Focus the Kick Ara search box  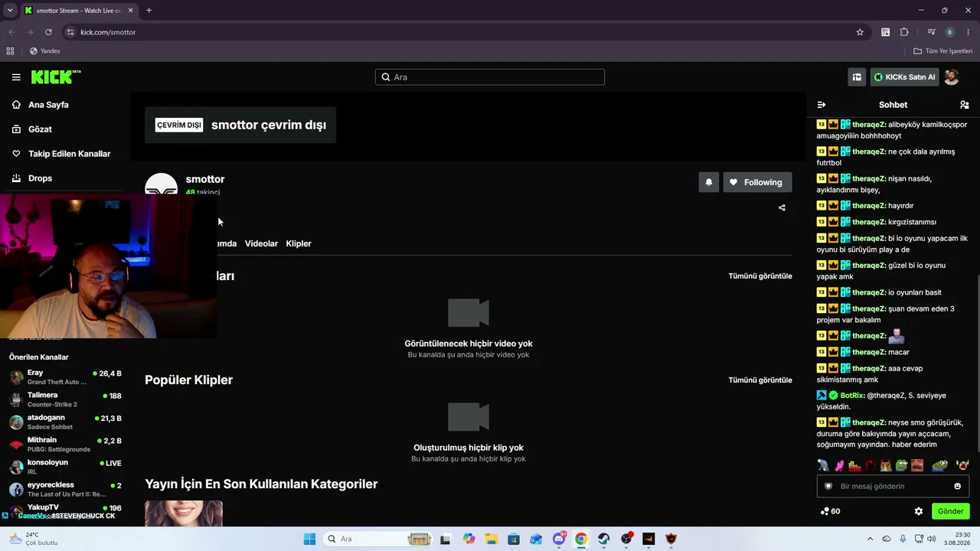point(490,77)
